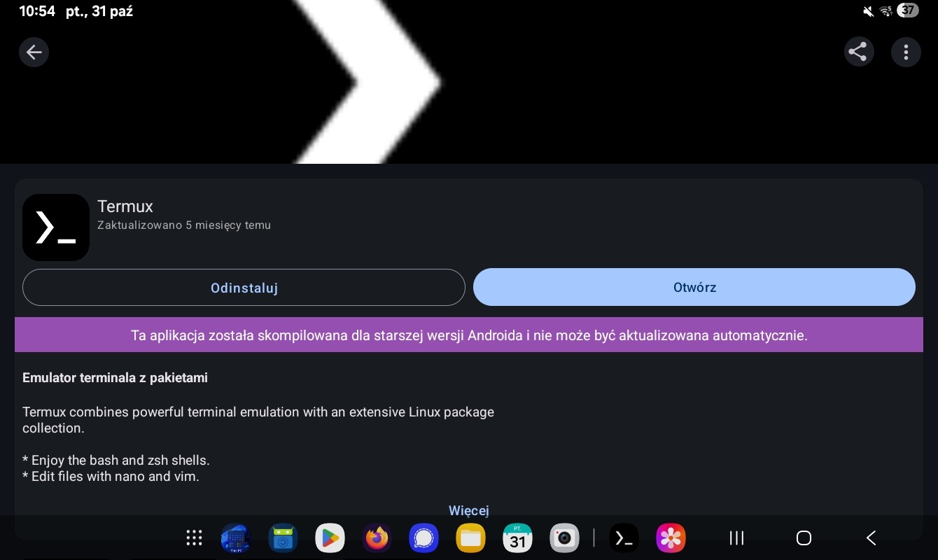Launch Firefox from the taskbar
The image size is (938, 560).
click(377, 538)
